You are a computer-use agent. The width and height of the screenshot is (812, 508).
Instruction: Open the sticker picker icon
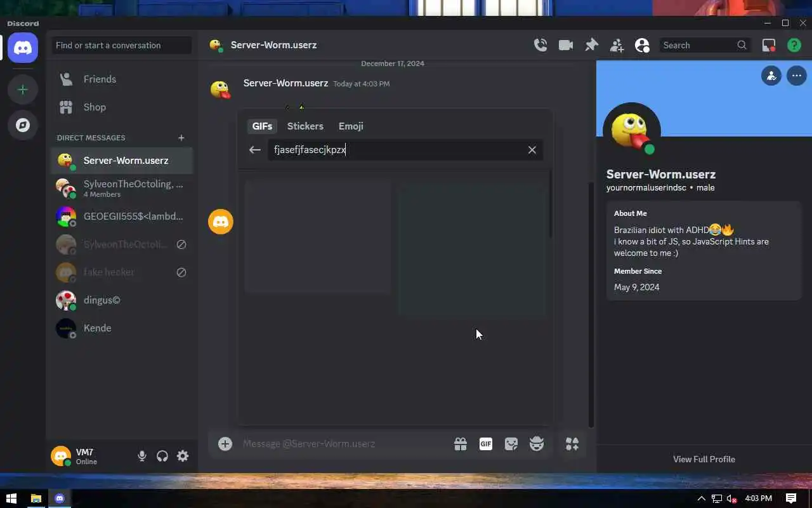click(x=511, y=444)
